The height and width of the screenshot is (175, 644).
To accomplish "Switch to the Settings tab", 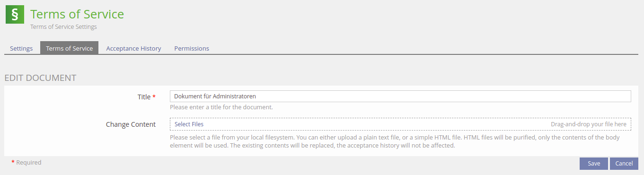I will pyautogui.click(x=21, y=48).
